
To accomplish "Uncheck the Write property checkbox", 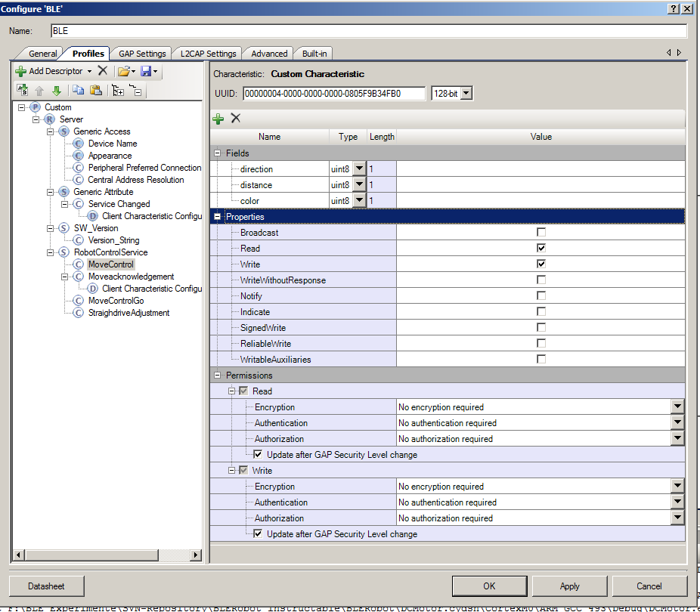I will (541, 264).
